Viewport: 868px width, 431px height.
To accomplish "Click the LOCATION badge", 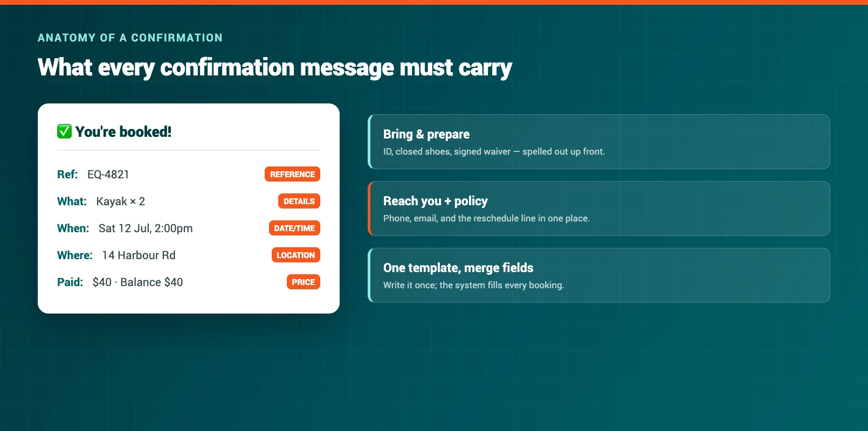I will 296,255.
